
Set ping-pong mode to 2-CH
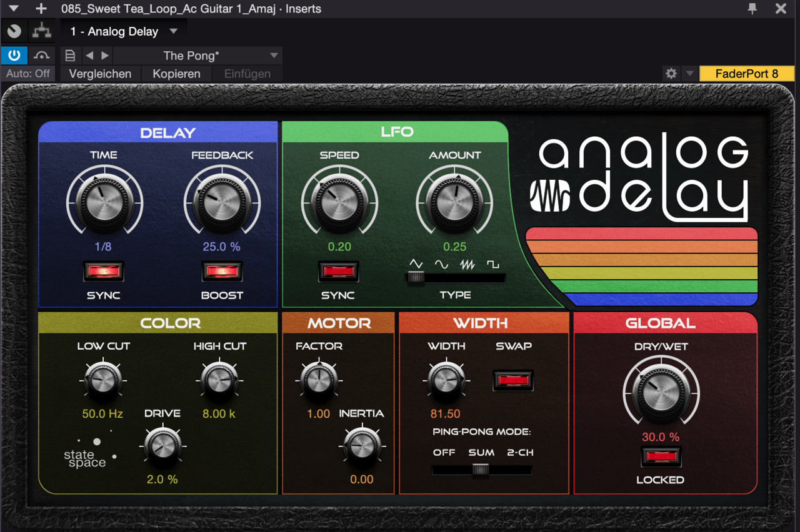519,452
